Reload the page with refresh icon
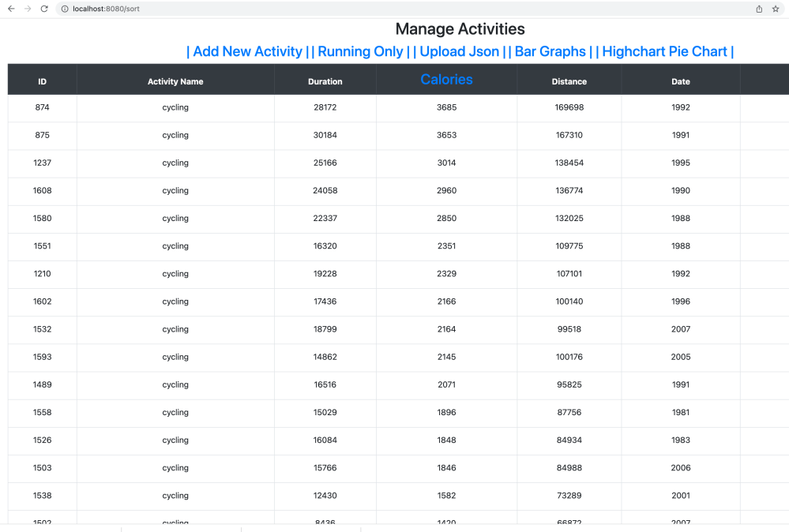The height and width of the screenshot is (532, 789). point(44,9)
